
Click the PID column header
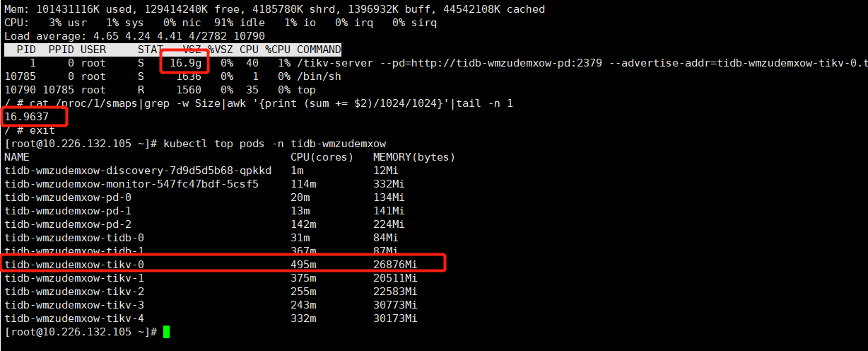[x=26, y=50]
